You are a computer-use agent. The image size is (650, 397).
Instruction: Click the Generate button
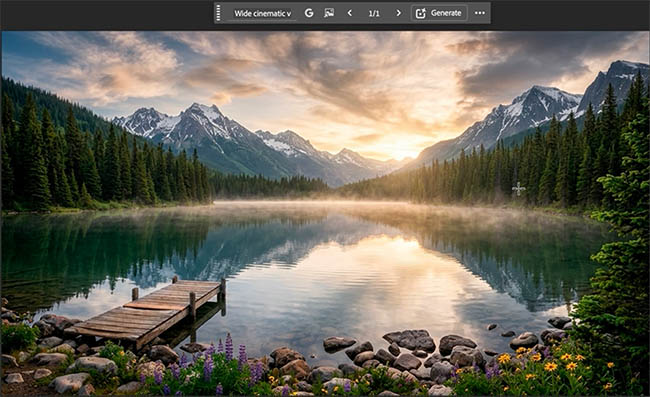[439, 13]
